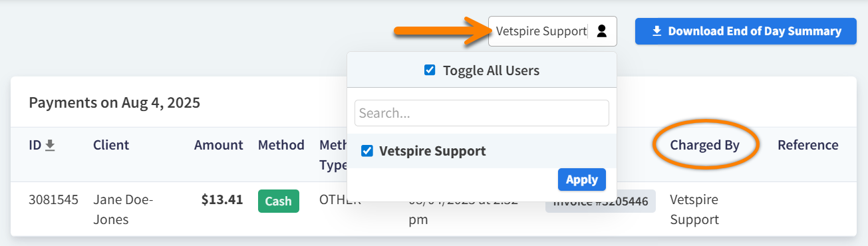Open Invoice #3205446 badge
Screen dimensions: 868x246
[x=601, y=201]
